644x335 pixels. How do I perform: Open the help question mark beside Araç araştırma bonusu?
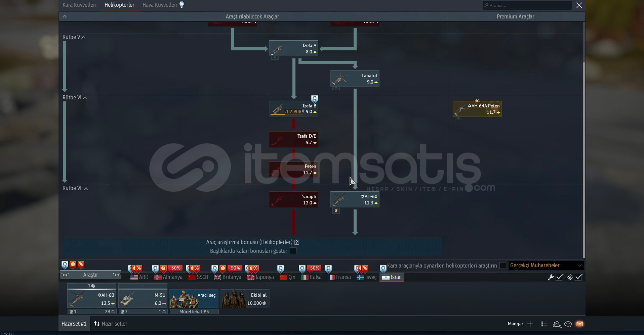click(x=296, y=242)
